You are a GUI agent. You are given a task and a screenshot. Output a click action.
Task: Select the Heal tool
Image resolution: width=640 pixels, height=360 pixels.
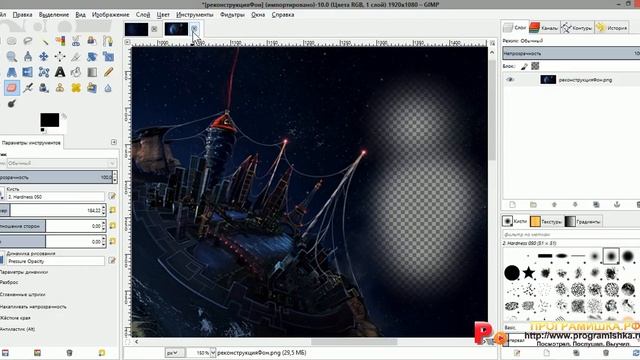(76, 88)
